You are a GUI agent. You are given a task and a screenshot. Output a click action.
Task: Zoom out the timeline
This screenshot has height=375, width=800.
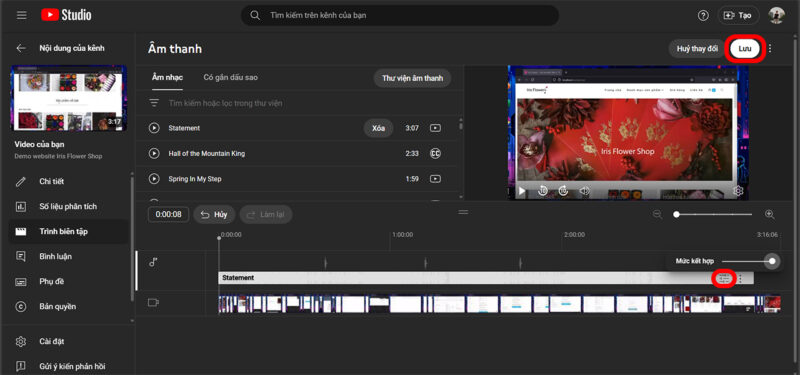658,214
